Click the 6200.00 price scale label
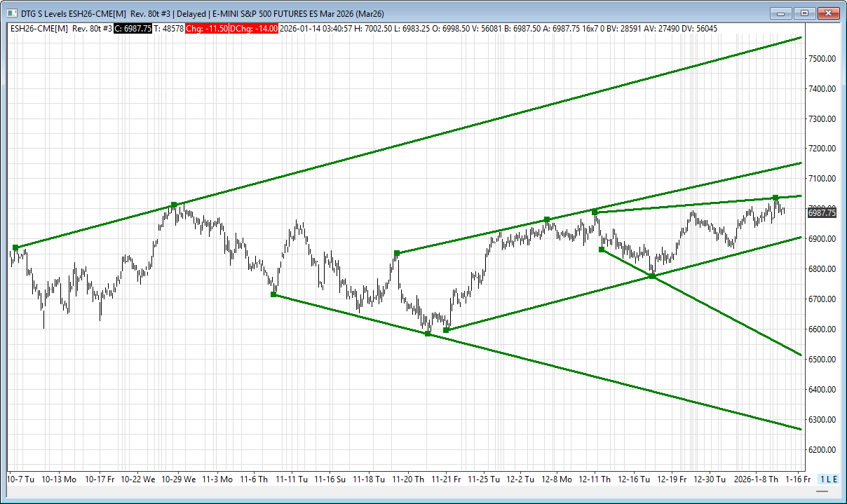The width and height of the screenshot is (847, 504). 821,450
